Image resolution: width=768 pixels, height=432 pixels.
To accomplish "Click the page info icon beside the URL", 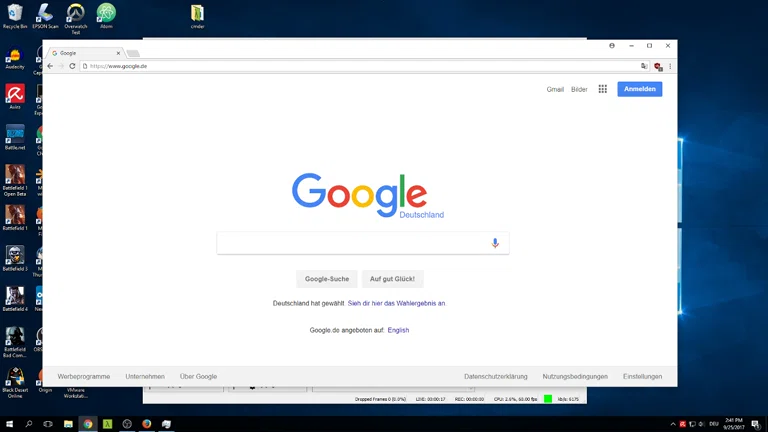I will tap(85, 66).
